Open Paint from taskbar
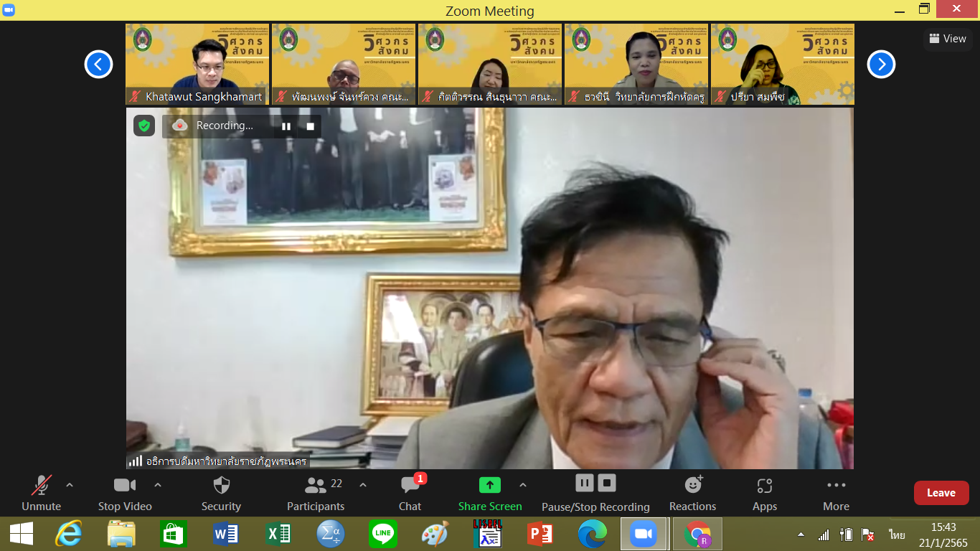The width and height of the screenshot is (980, 551). [x=435, y=534]
